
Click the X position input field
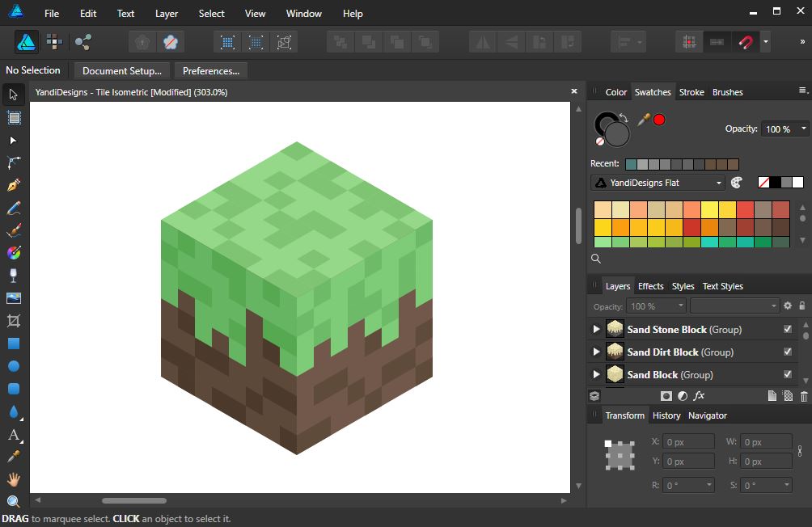[x=689, y=442]
